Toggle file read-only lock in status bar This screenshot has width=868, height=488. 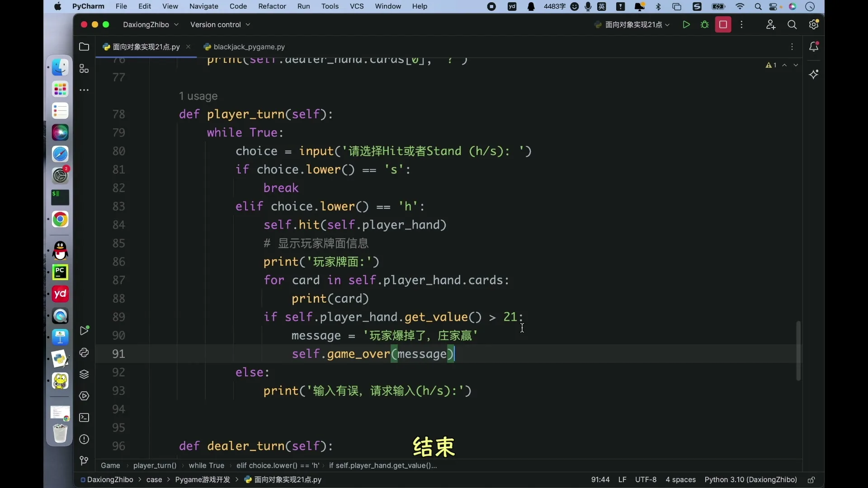pos(811,480)
